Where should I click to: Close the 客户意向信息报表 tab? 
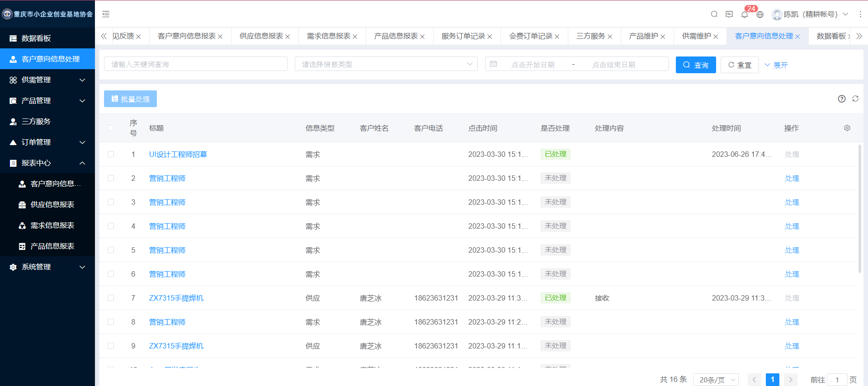[x=220, y=37]
